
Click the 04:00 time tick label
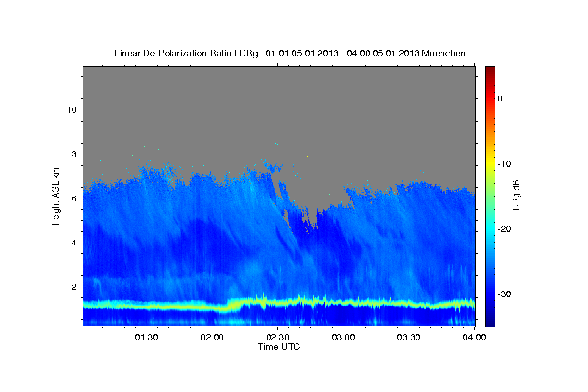(474, 337)
